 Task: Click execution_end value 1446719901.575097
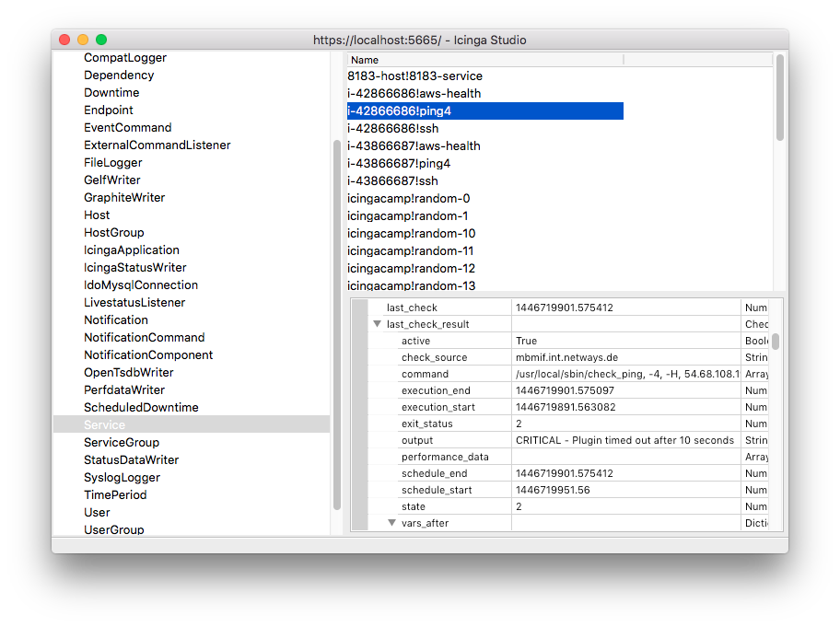(565, 390)
